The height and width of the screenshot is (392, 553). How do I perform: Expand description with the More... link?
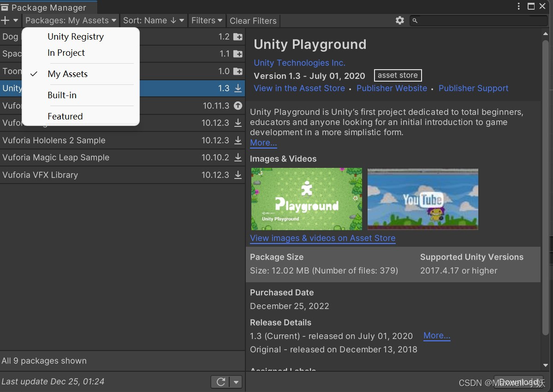tap(263, 143)
